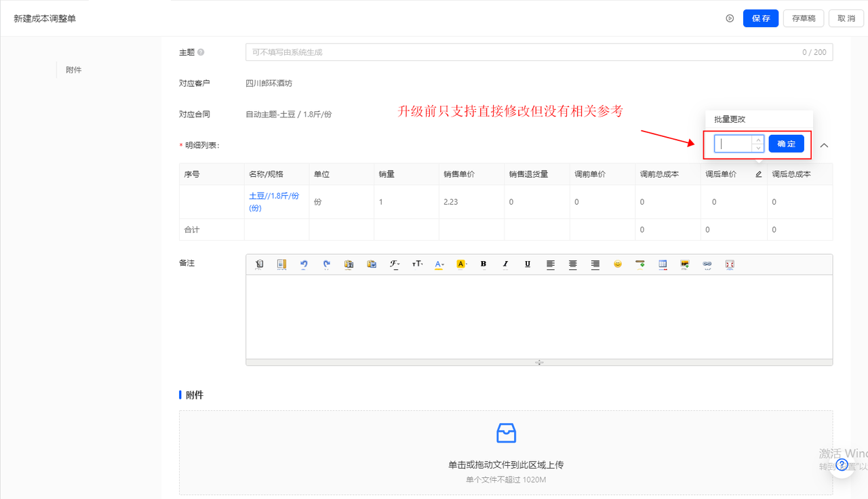
Task: Insert a hyperlink in remarks editor
Action: click(x=707, y=264)
